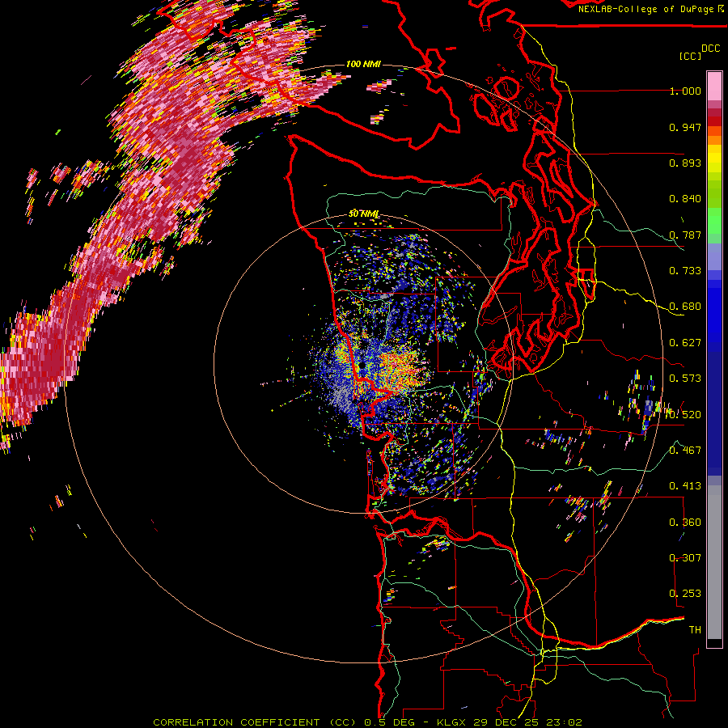Pick the bright green color bar segment
This screenshot has width=728, height=728.
click(714, 221)
